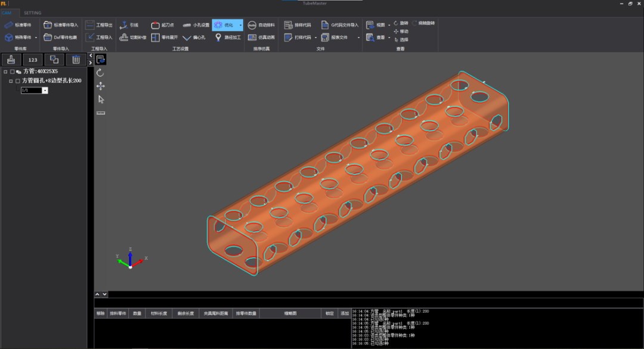Click the down arrow below viewport
This screenshot has width=644, height=349.
click(105, 294)
